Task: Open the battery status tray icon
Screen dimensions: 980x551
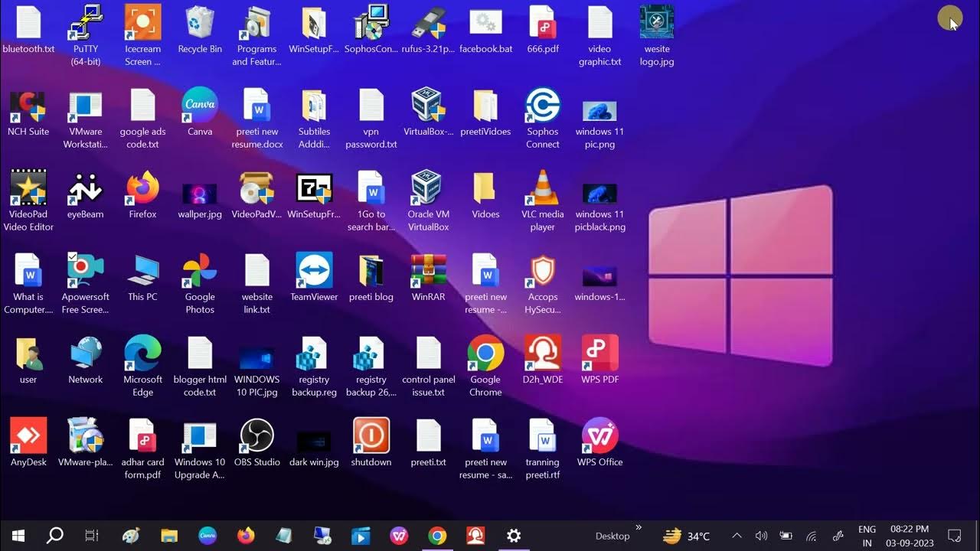Action: [x=786, y=536]
